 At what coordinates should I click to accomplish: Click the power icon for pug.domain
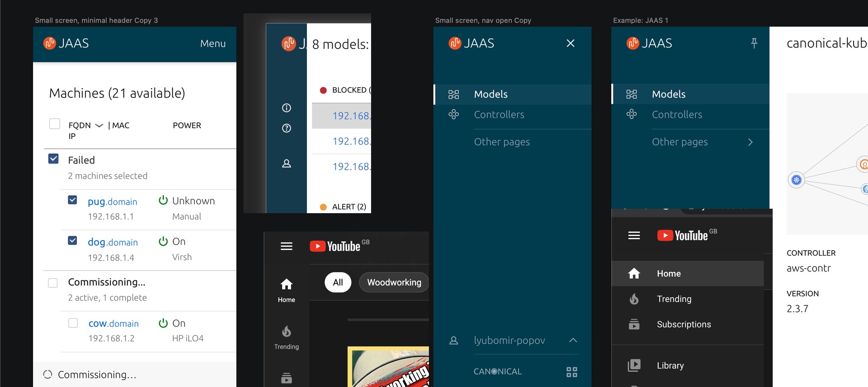pyautogui.click(x=163, y=200)
